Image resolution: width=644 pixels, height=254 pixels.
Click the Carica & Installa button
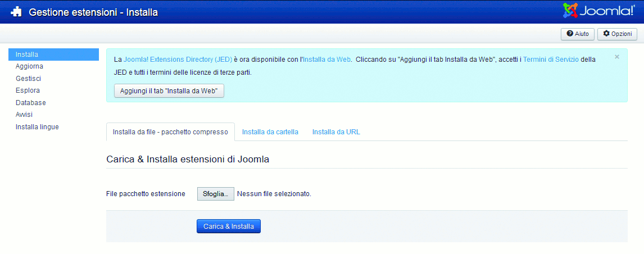pyautogui.click(x=229, y=226)
